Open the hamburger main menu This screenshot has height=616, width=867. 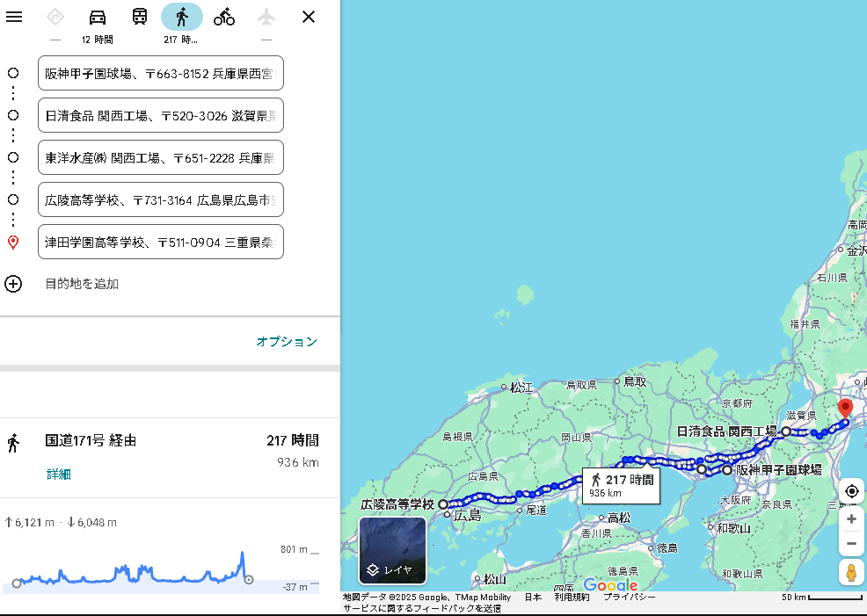14,17
